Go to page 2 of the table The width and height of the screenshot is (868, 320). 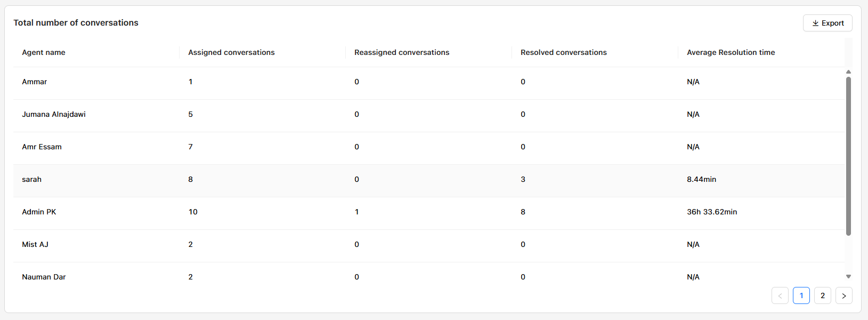click(x=823, y=295)
